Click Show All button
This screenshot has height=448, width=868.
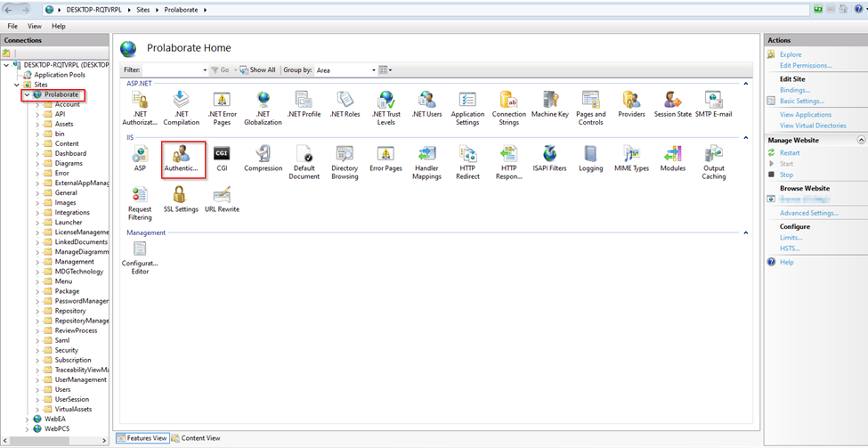[x=257, y=70]
